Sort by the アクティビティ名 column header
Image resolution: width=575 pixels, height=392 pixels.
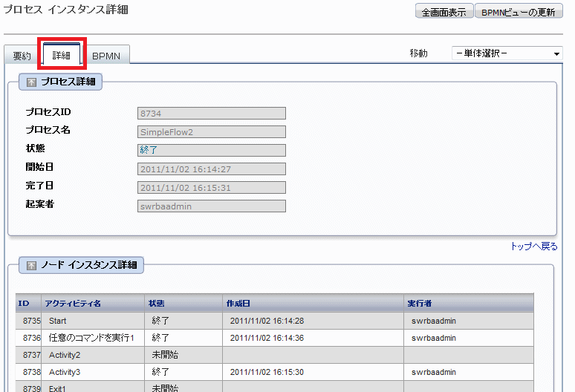pyautogui.click(x=73, y=304)
